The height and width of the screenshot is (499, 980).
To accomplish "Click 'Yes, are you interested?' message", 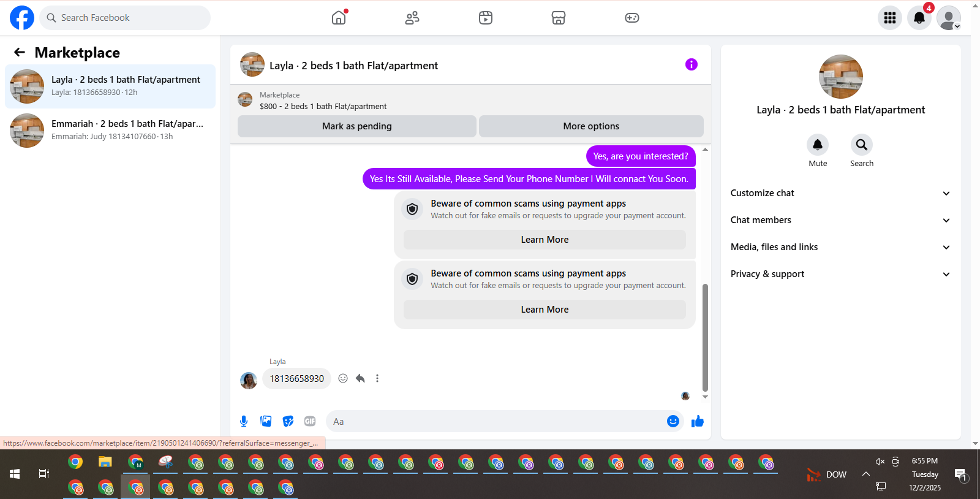I will tap(641, 156).
